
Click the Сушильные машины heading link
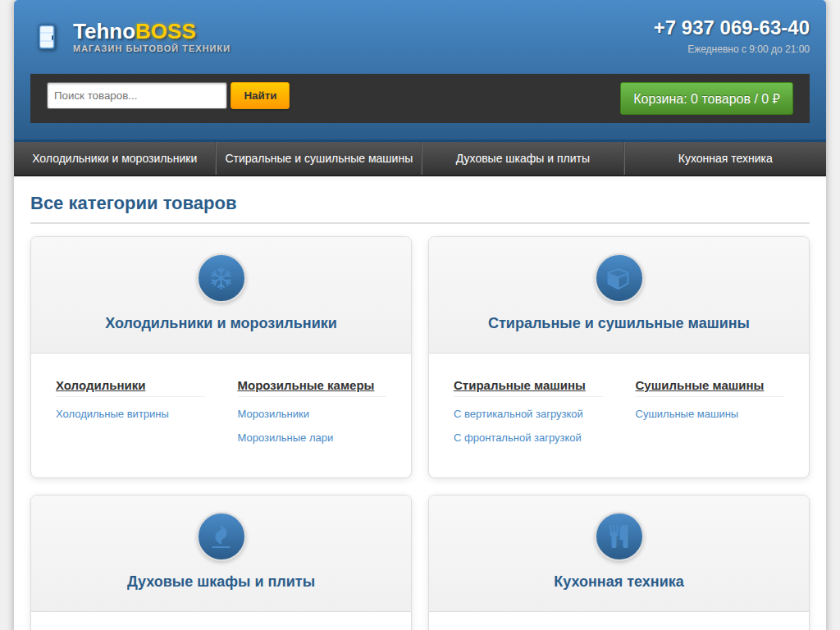click(x=699, y=386)
